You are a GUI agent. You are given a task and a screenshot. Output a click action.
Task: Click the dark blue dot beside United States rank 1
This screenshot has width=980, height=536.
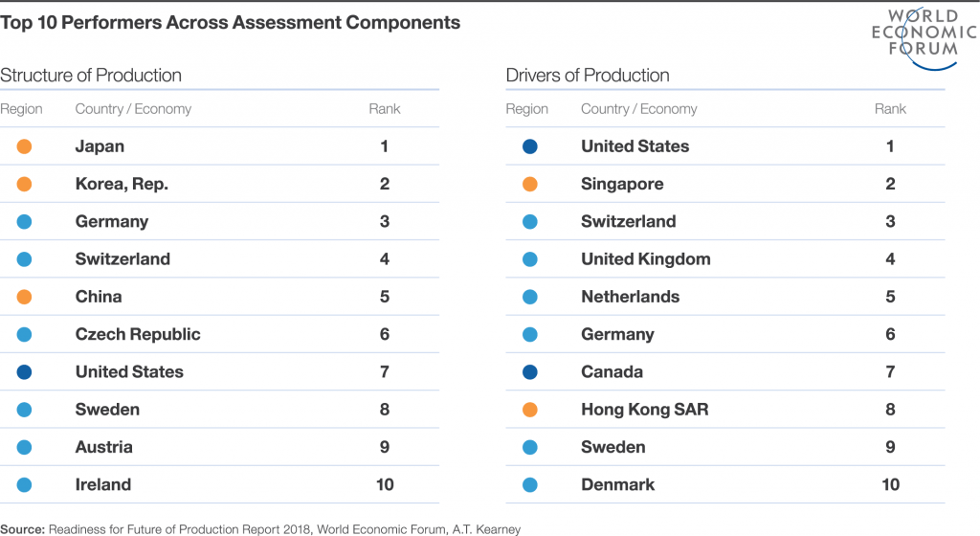pyautogui.click(x=530, y=146)
